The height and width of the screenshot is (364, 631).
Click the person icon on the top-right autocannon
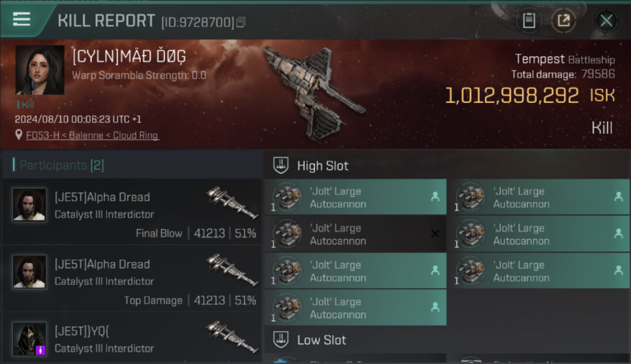pyautogui.click(x=618, y=197)
